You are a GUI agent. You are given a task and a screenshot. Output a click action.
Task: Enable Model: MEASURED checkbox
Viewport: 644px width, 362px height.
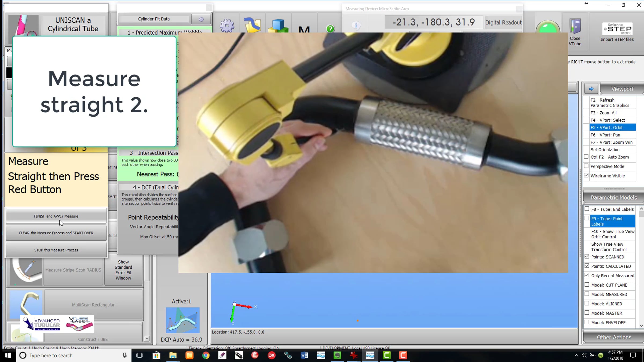pyautogui.click(x=587, y=294)
